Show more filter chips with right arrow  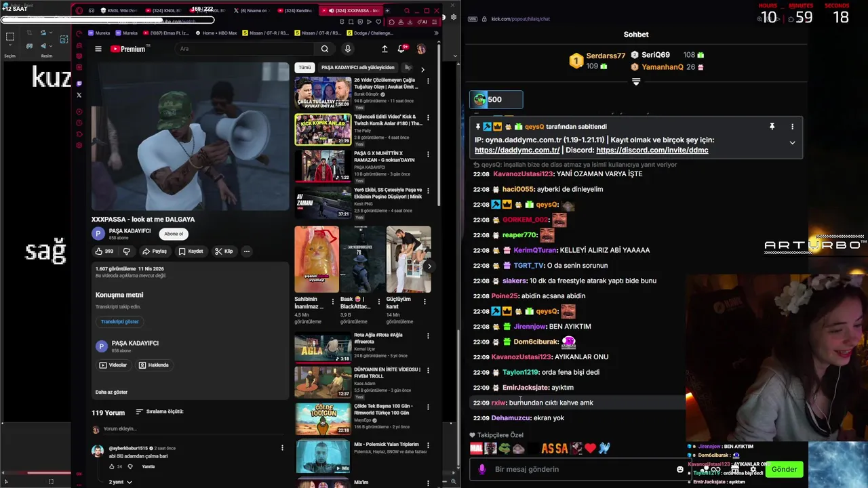(422, 69)
